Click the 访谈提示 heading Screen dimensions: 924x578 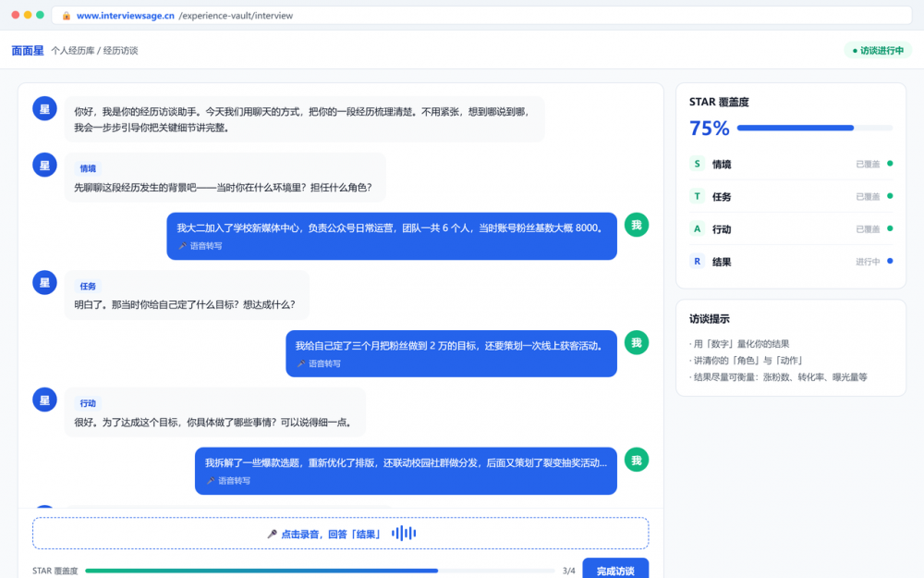tap(710, 319)
